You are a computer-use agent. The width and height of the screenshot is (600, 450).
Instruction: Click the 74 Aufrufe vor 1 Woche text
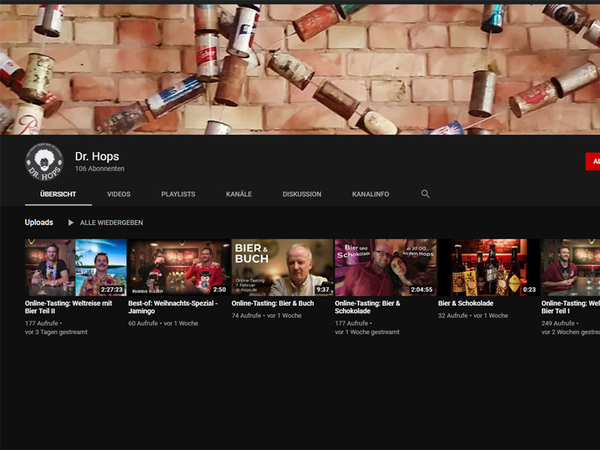[266, 316]
